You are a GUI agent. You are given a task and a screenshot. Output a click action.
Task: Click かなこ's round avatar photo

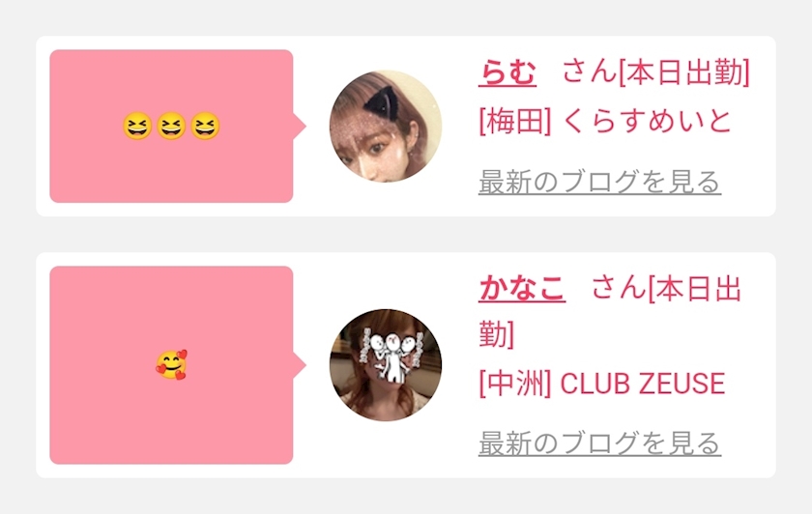(386, 365)
